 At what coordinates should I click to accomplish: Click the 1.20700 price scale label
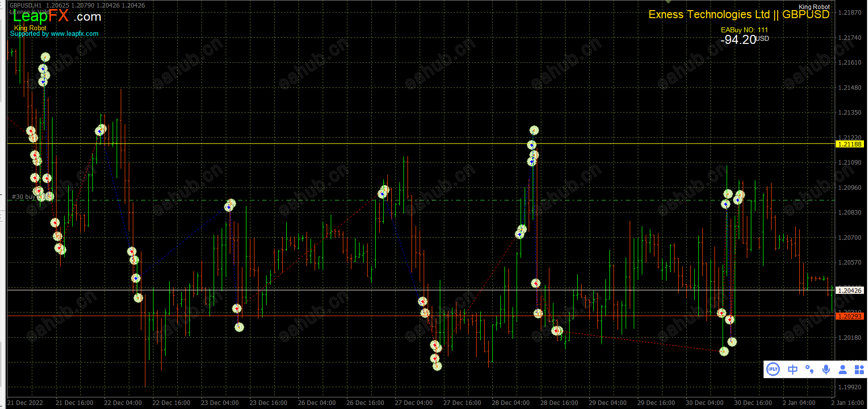click(x=850, y=238)
